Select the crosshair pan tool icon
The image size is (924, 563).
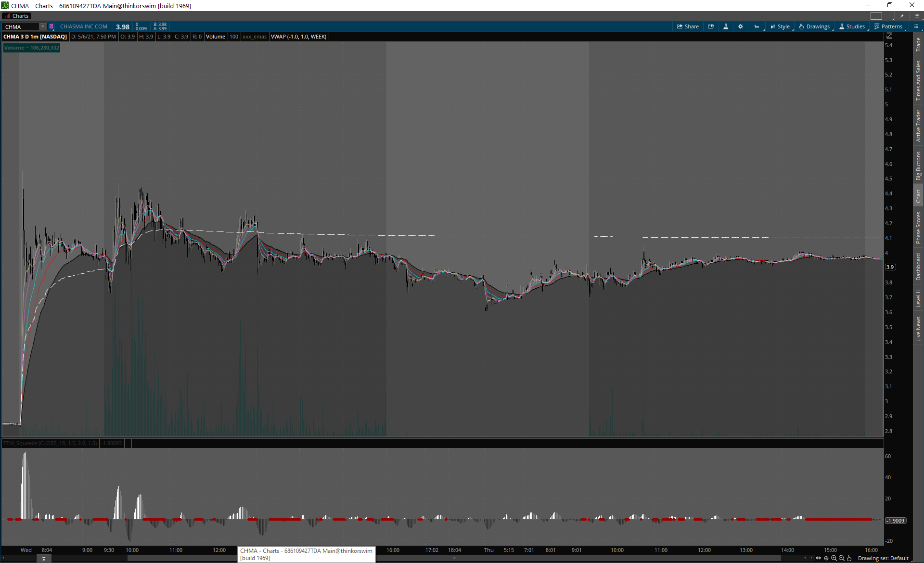[x=826, y=558]
